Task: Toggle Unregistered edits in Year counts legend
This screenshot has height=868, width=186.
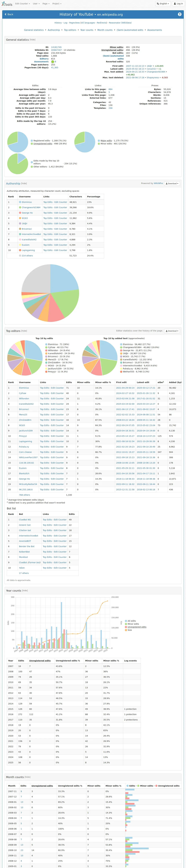Action: click(x=136, y=627)
